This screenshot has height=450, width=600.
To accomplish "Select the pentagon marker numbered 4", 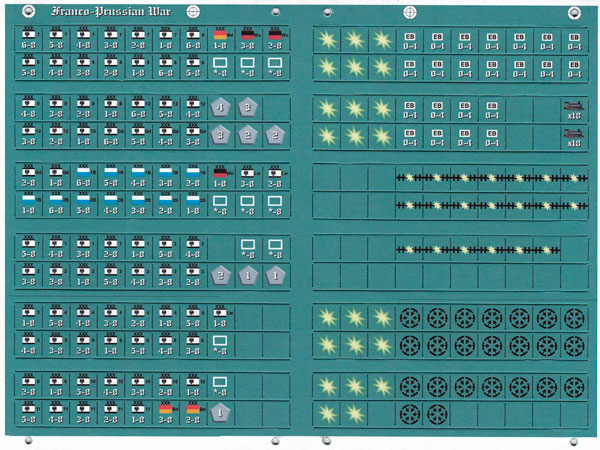I will [220, 108].
